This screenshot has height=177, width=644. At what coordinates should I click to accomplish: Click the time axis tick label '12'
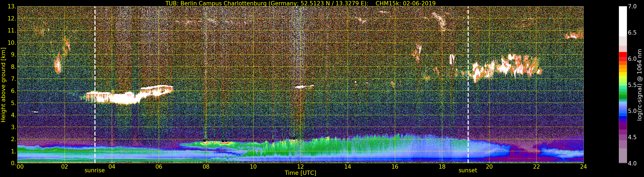pos(300,167)
